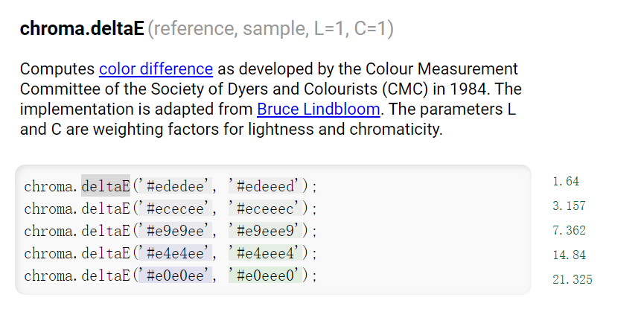
Task: Click the '#ededee' color string
Action: (176, 186)
